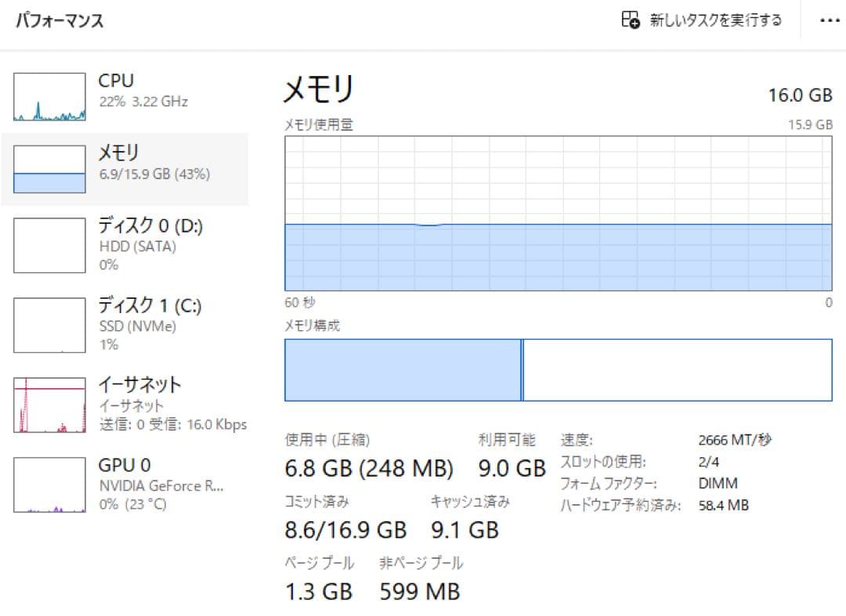This screenshot has width=846, height=616.
Task: Click the メモリ heading in main panel
Action: [x=318, y=89]
